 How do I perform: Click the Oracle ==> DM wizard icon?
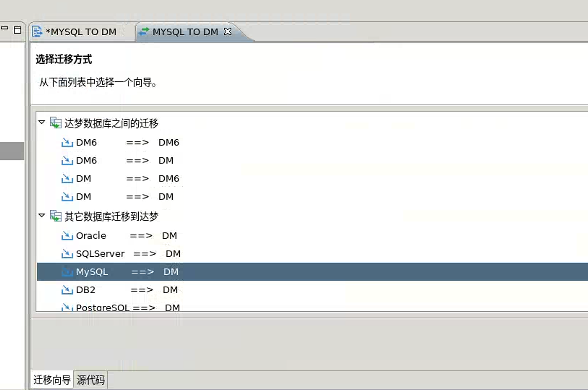67,236
